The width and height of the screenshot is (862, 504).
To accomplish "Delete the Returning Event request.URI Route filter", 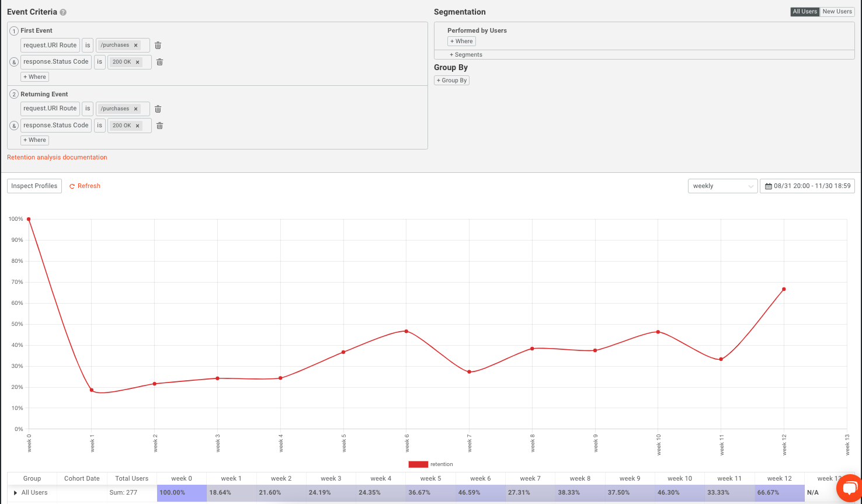I will point(158,109).
